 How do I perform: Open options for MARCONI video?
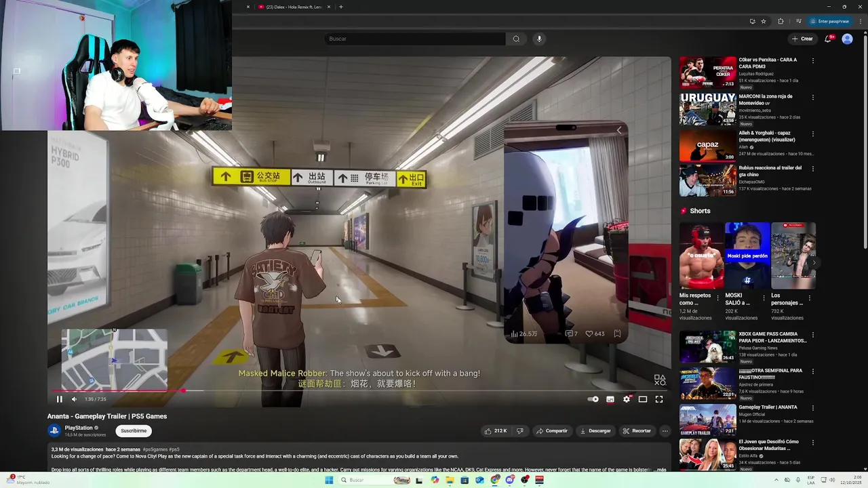(812, 97)
